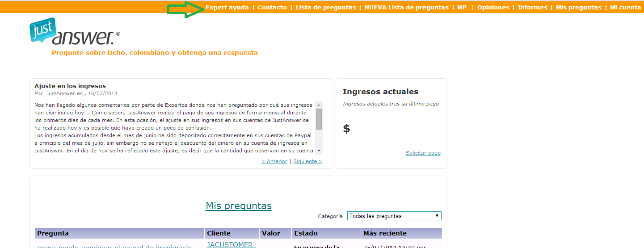Image resolution: width=644 pixels, height=248 pixels.
Task: Click the Solicitar pago link
Action: pyautogui.click(x=423, y=153)
